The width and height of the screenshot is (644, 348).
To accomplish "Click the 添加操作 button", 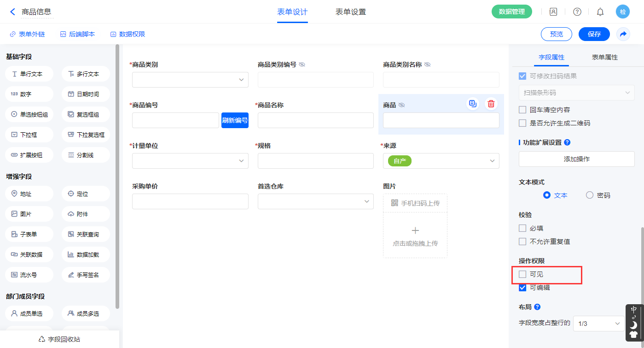I will click(576, 159).
